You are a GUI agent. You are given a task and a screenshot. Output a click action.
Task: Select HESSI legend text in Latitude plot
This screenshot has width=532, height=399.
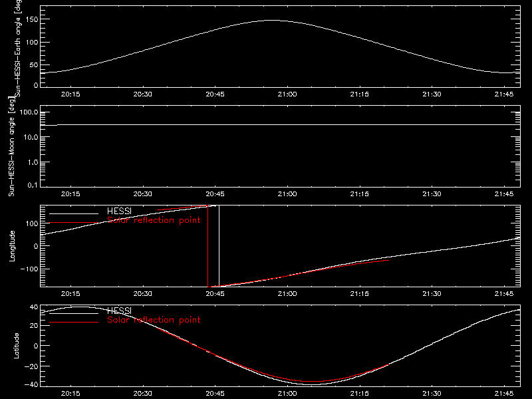point(119,311)
